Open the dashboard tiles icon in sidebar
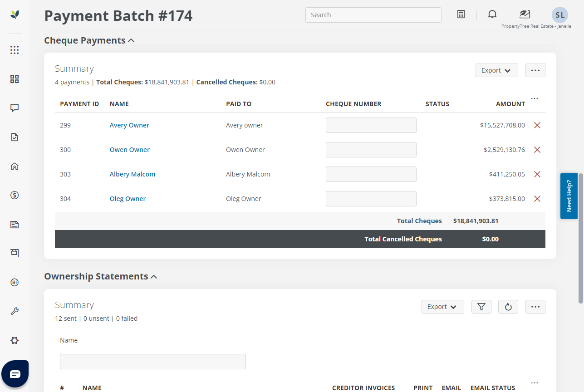Viewport: 584px width, 392px height. 15,79
